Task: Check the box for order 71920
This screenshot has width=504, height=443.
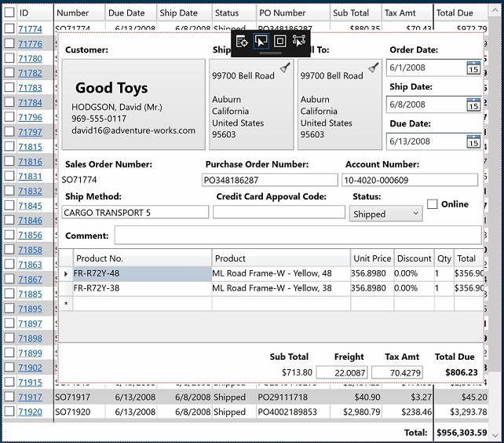Action: point(9,411)
